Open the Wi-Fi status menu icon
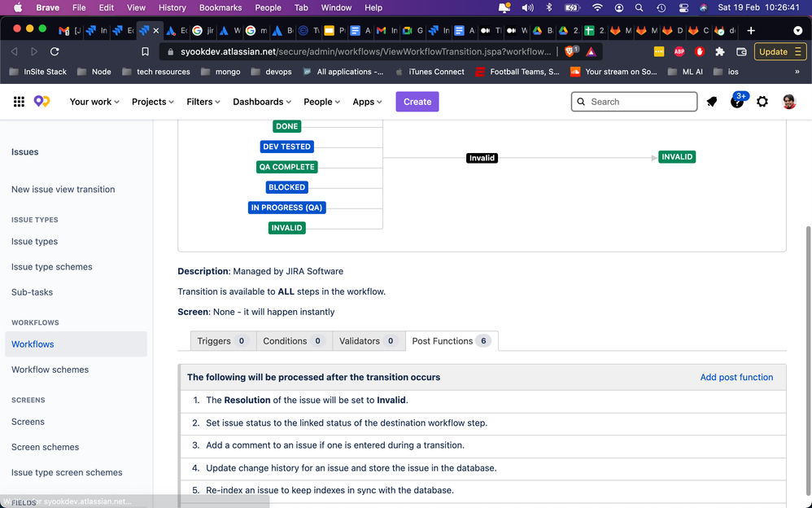The height and width of the screenshot is (508, 812). point(597,8)
